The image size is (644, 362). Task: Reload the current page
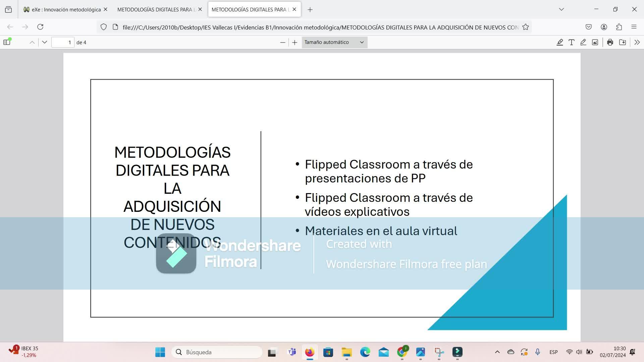[40, 27]
